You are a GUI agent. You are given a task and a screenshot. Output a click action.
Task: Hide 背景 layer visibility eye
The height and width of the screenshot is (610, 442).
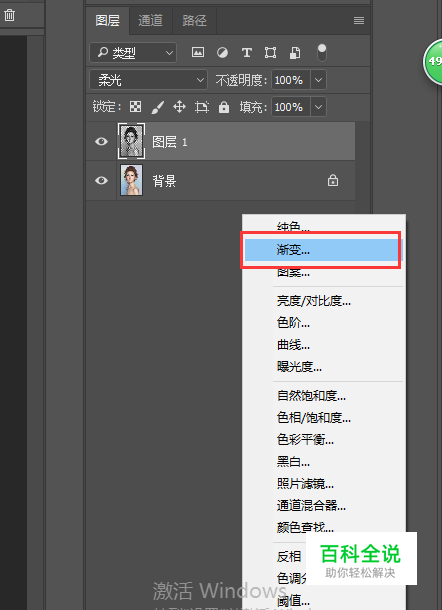[x=101, y=181]
